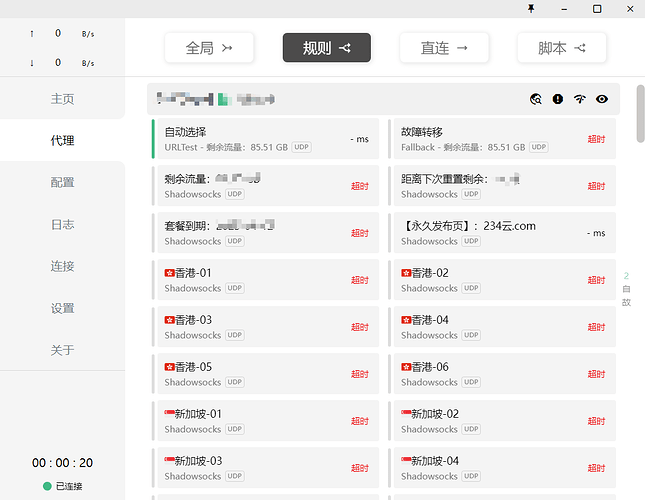Screen dimensions: 645x500
Task: Select the 自动选择 URLTest proxy
Action: [265, 139]
